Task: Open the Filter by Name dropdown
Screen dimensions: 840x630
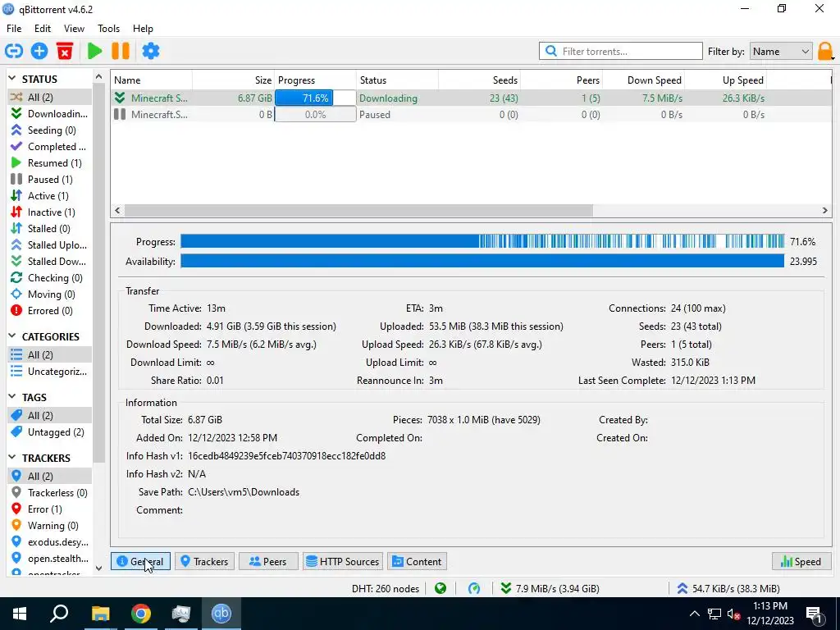Action: (781, 52)
